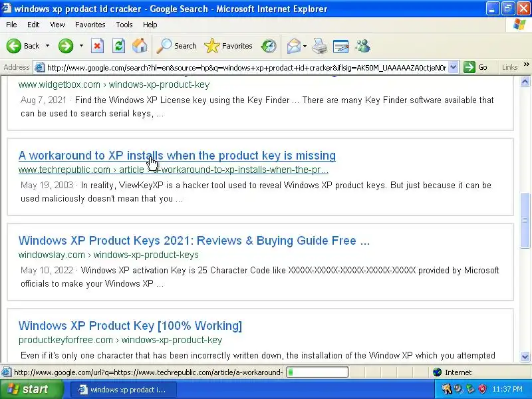532x399 pixels.
Task: Go to the Home page icon
Action: pyautogui.click(x=140, y=46)
